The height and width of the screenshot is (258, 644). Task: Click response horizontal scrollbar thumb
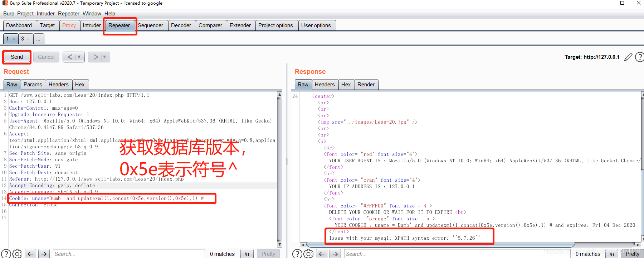[x=441, y=245]
